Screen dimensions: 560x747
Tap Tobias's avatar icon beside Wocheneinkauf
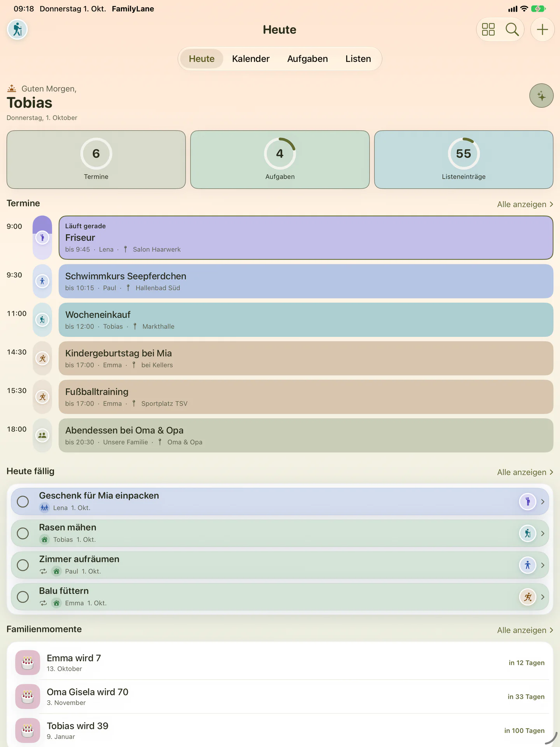click(x=42, y=320)
